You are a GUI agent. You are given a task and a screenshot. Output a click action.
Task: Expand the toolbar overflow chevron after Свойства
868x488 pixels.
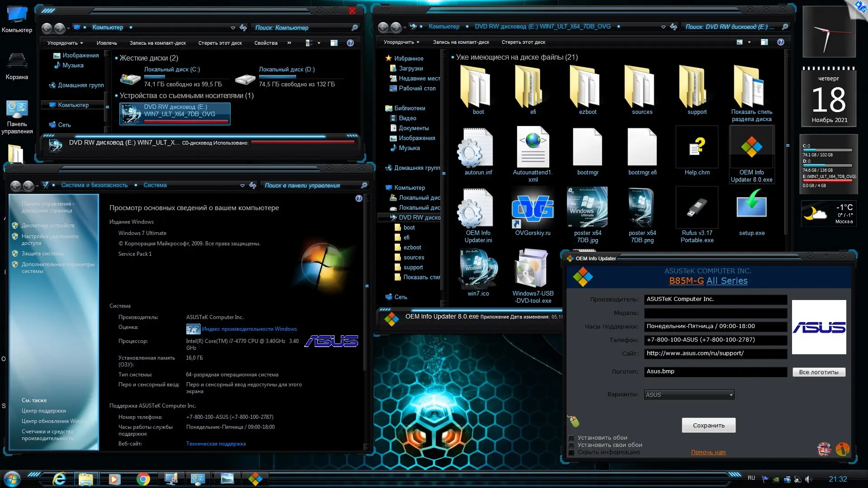pyautogui.click(x=289, y=43)
